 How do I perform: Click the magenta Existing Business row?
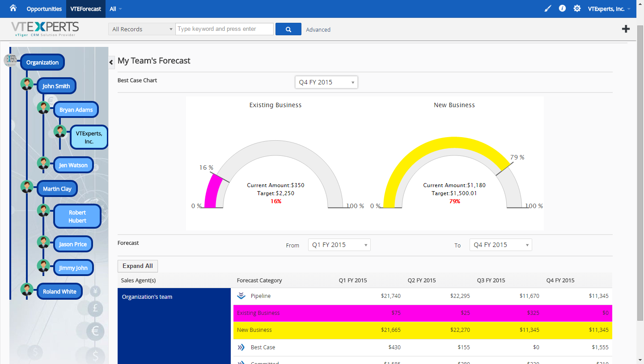point(423,313)
